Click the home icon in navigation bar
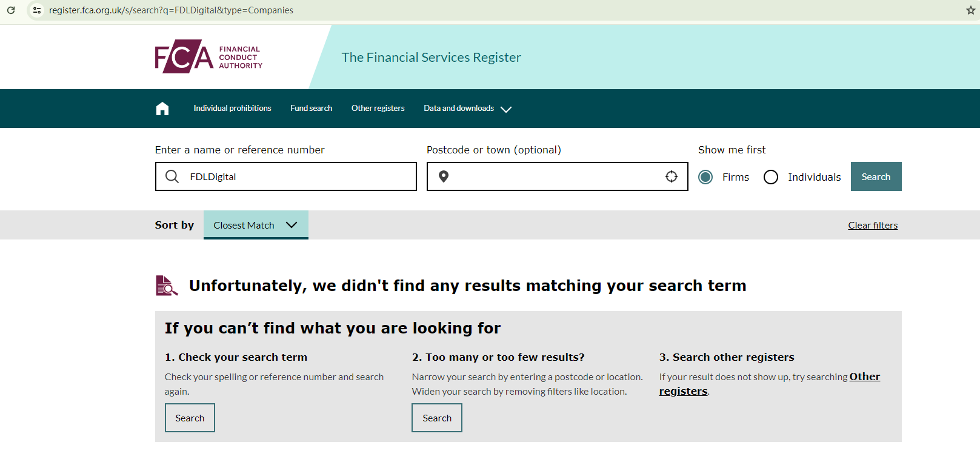Image resolution: width=980 pixels, height=462 pixels. 162,109
